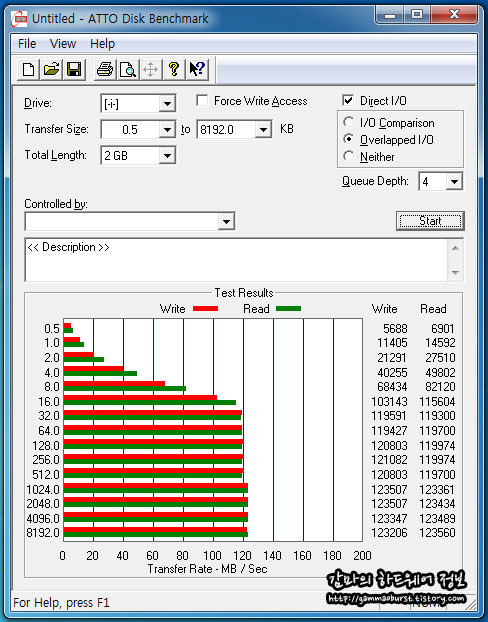Open the Total Length 2 GB dropdown
Viewport: 488px width, 622px height.
167,156
